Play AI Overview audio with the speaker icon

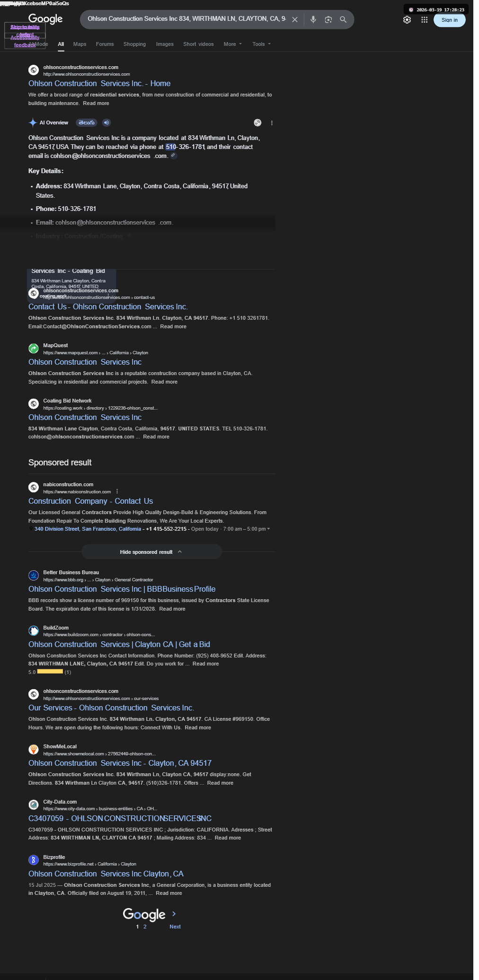pyautogui.click(x=106, y=122)
